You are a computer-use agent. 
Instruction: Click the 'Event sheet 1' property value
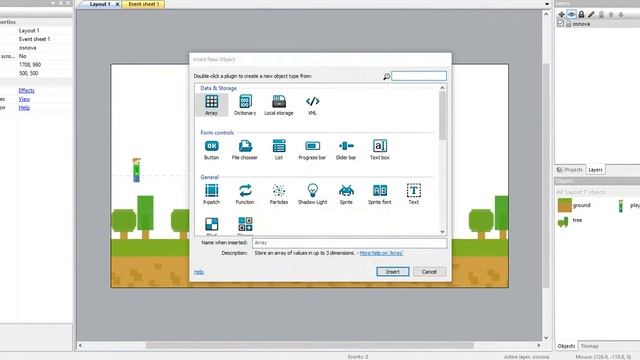(34, 39)
